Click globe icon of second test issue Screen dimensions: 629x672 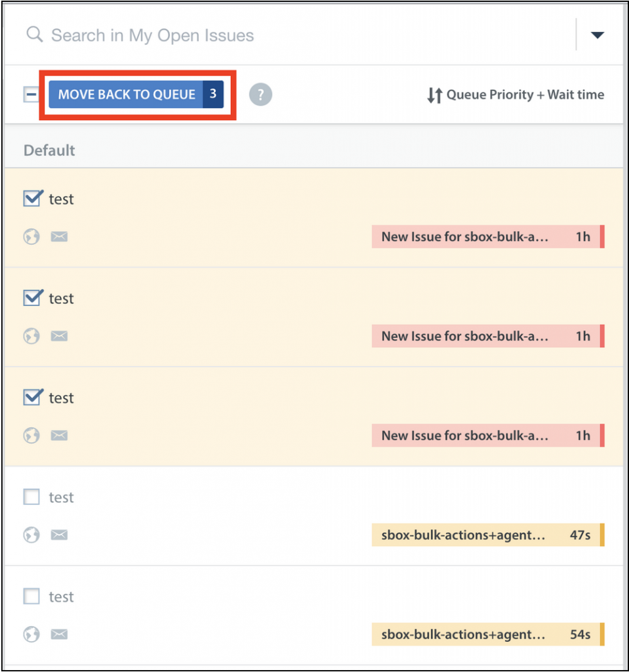[31, 336]
